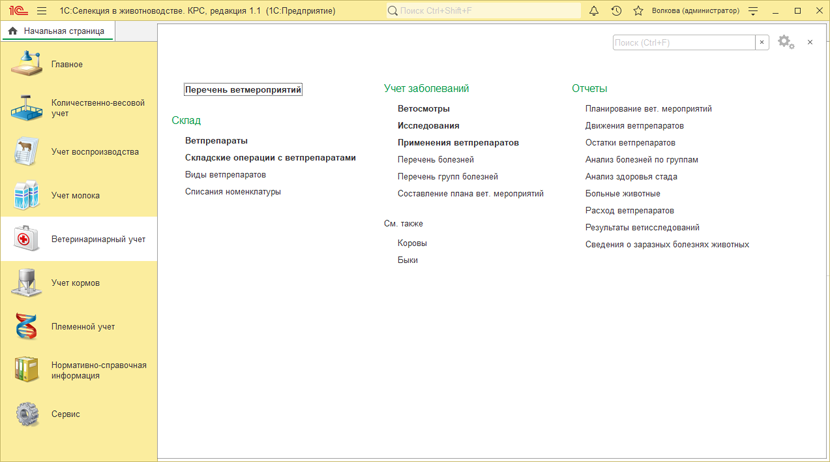
Task: Open Нормативно-справочная информация folder icon
Action: coord(26,370)
